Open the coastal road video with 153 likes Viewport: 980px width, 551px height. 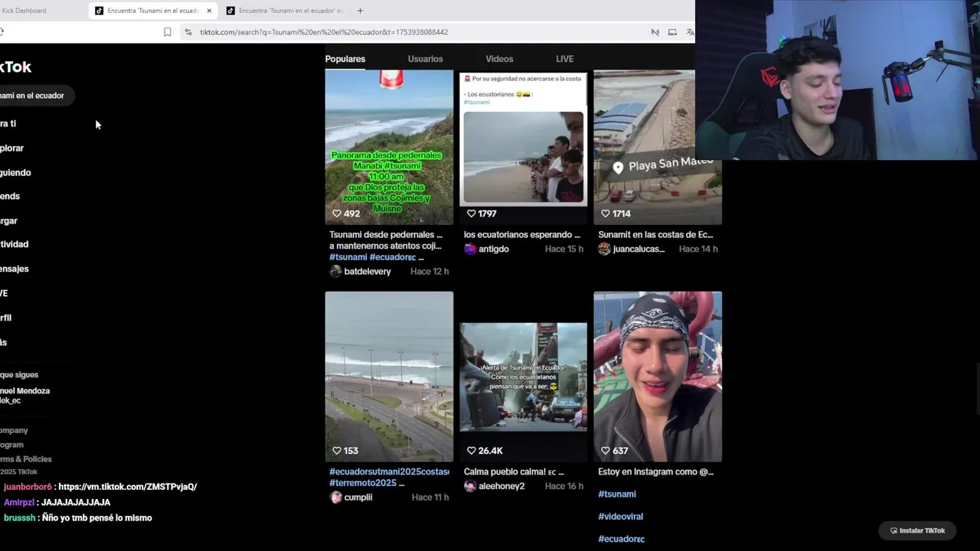pos(389,377)
